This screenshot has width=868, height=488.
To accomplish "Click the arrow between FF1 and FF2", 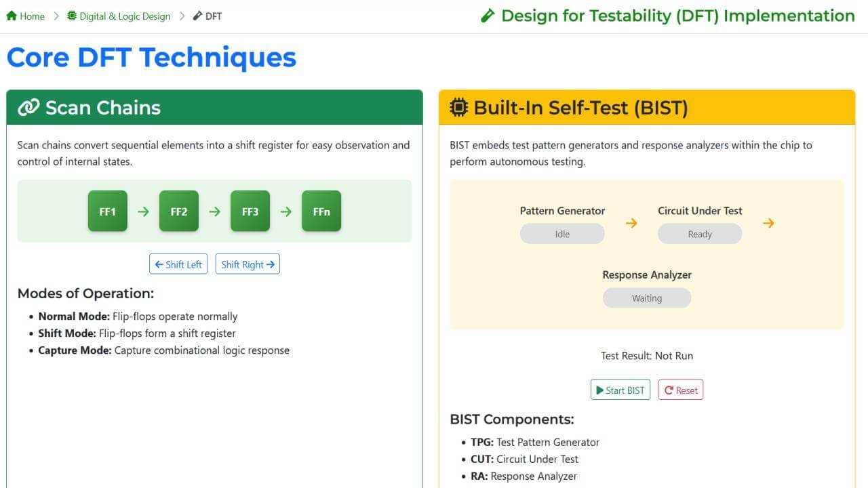I will [x=143, y=211].
